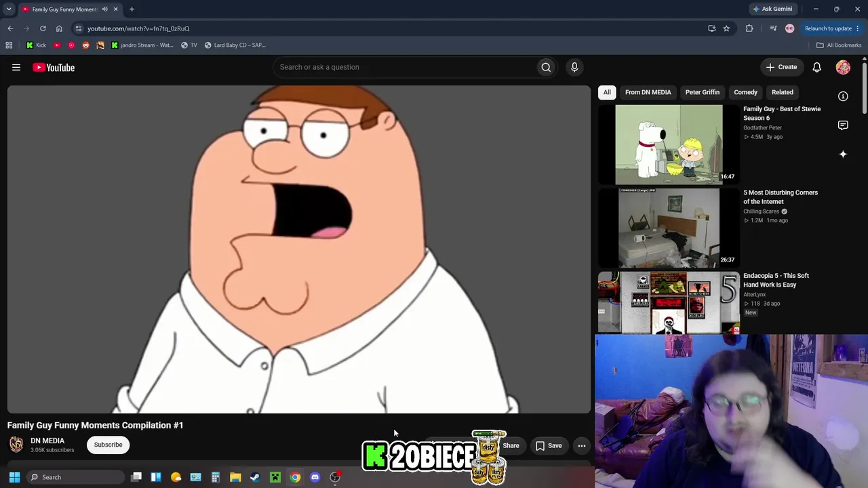Viewport: 868px width, 488px height.
Task: Open the DN MEDIA channel name link
Action: click(47, 441)
